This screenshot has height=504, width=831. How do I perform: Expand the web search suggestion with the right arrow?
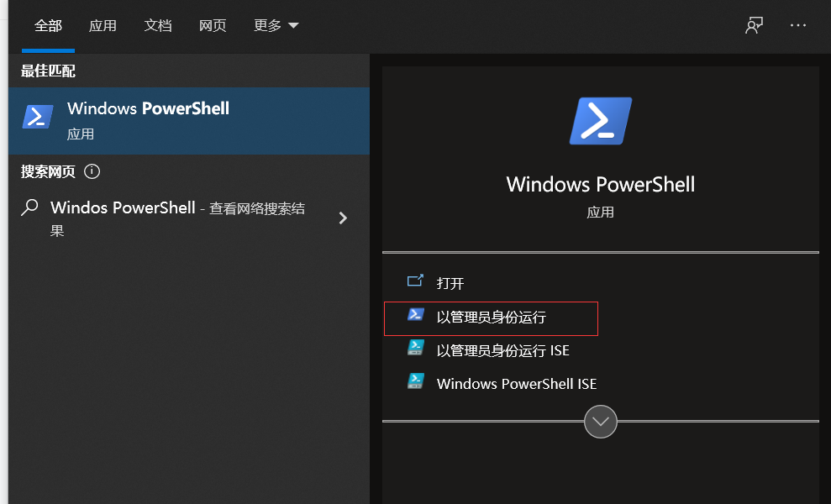(343, 218)
